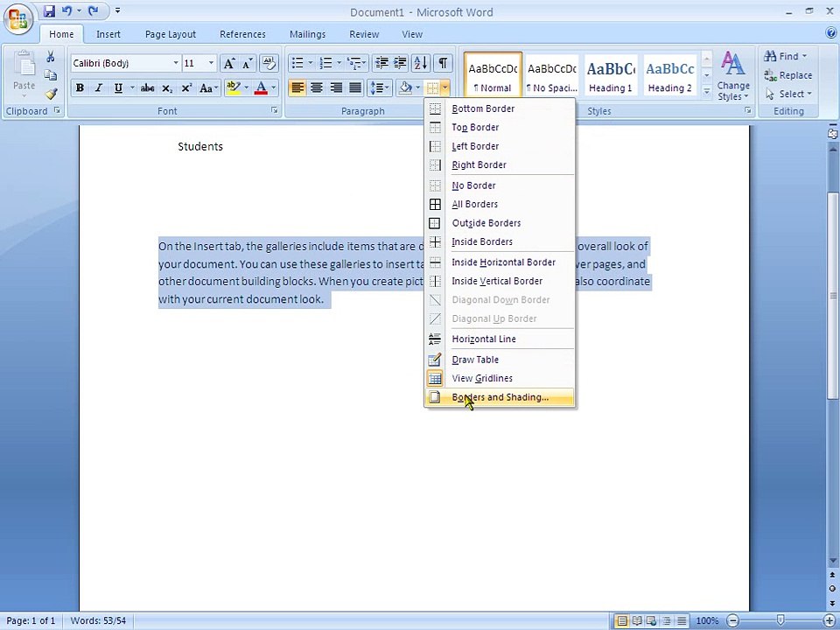Undo the last action
This screenshot has width=840, height=630.
pyautogui.click(x=66, y=11)
